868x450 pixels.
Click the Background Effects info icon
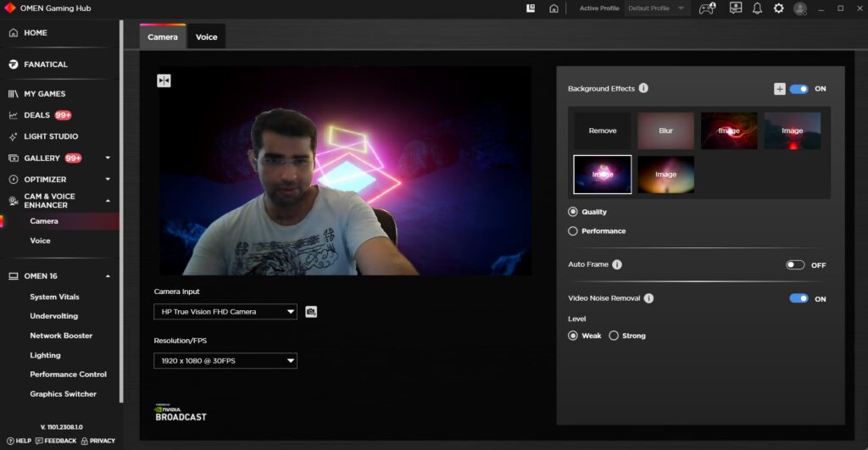pyautogui.click(x=643, y=88)
